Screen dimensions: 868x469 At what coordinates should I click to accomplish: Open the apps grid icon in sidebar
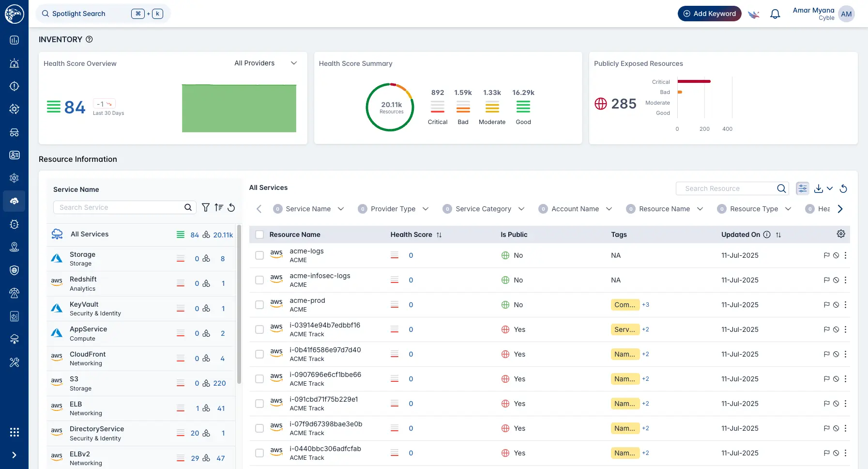pos(15,432)
